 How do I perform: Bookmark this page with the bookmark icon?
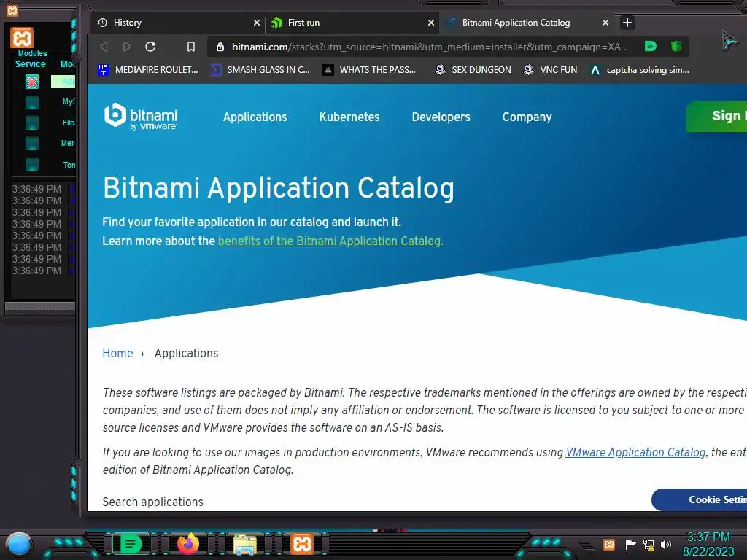190,47
